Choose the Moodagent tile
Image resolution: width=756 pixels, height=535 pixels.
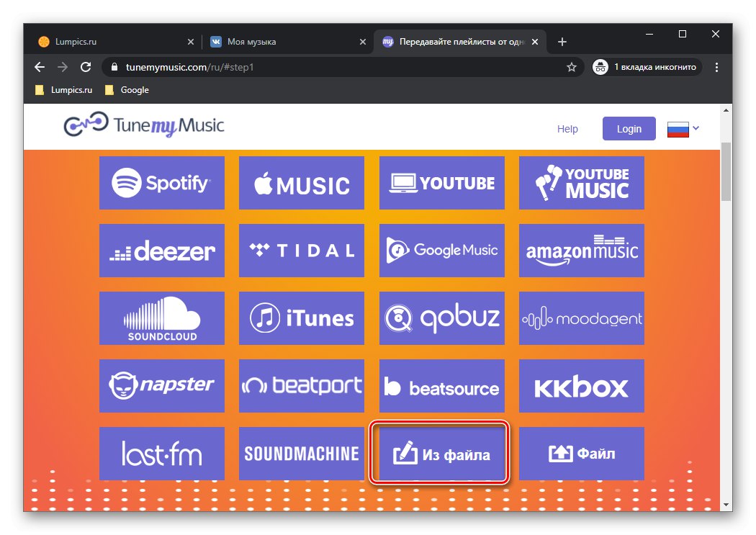[x=582, y=318]
